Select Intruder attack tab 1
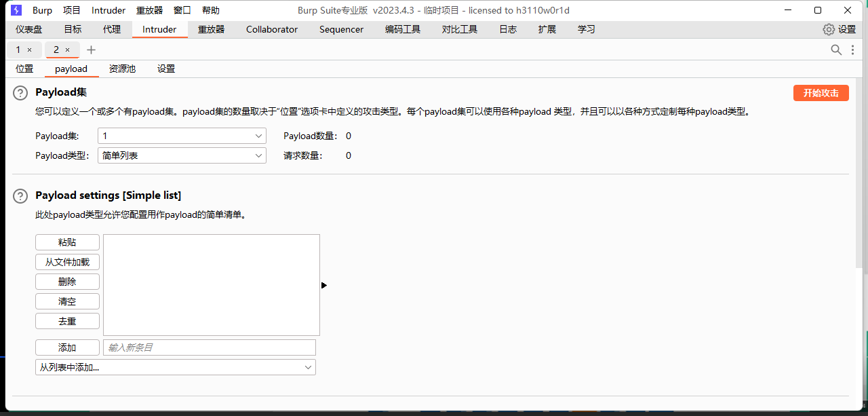The width and height of the screenshot is (868, 416). coord(18,50)
